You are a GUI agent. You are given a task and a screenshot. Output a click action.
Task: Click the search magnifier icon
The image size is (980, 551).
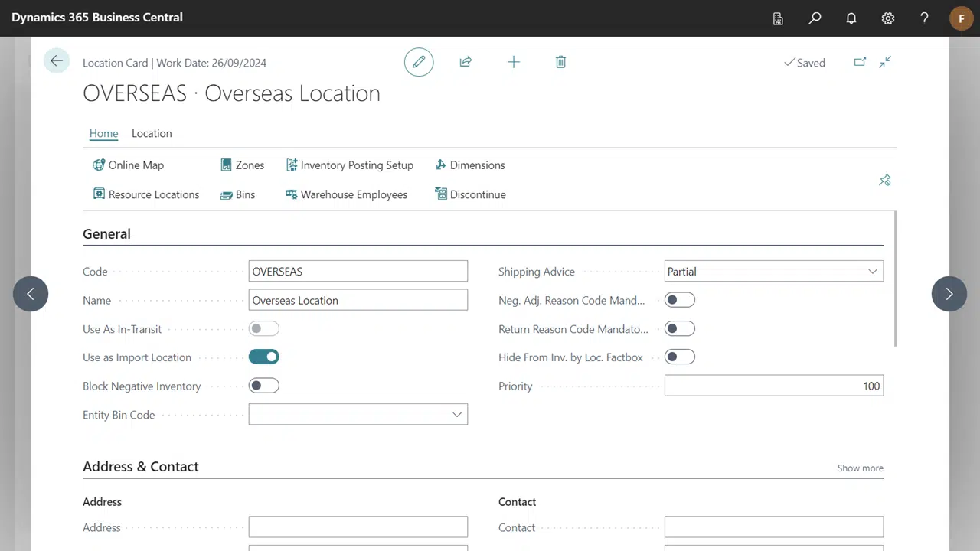tap(815, 18)
